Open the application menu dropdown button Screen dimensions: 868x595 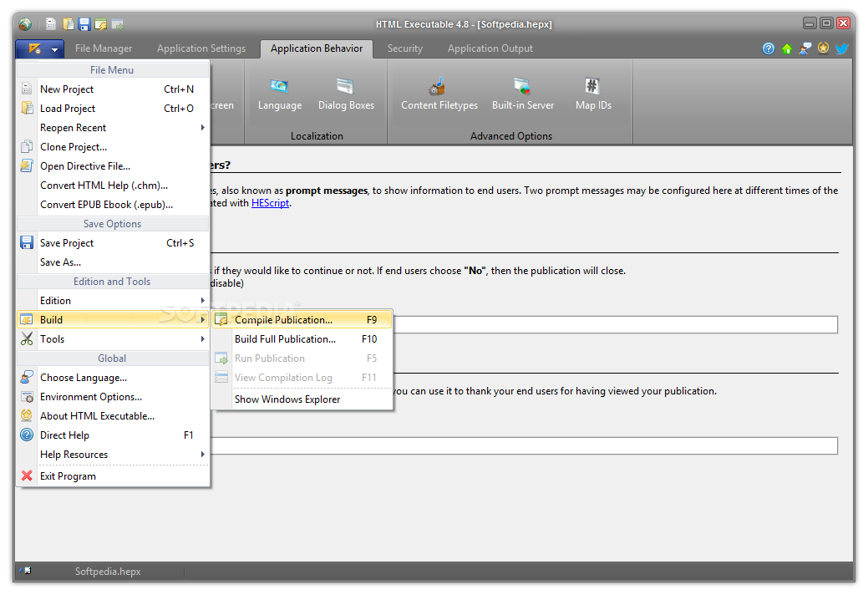click(40, 48)
